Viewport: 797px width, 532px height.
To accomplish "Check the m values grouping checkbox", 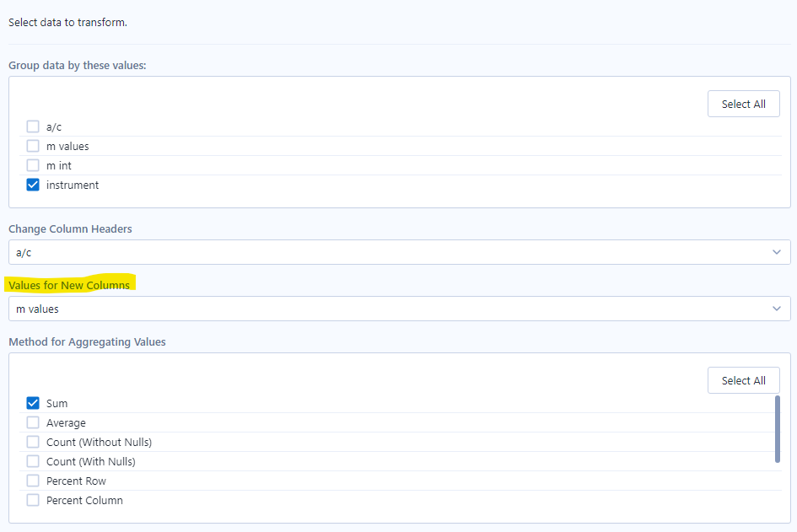I will tap(32, 145).
